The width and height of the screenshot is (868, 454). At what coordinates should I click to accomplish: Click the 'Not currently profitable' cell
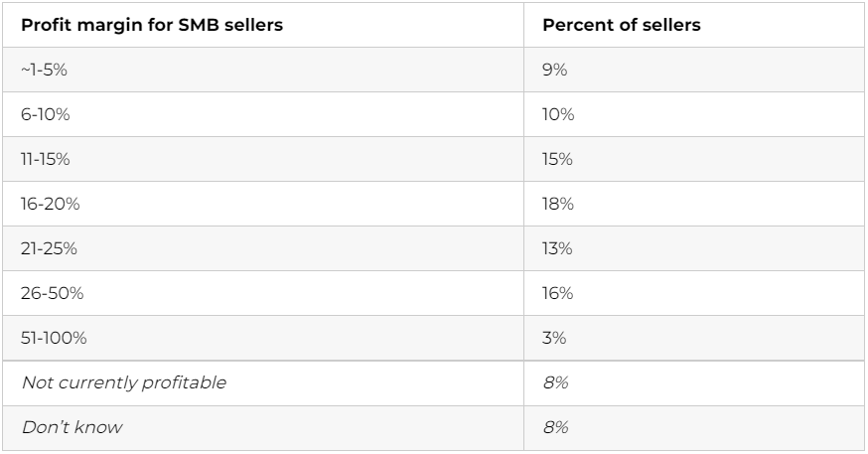(x=122, y=383)
